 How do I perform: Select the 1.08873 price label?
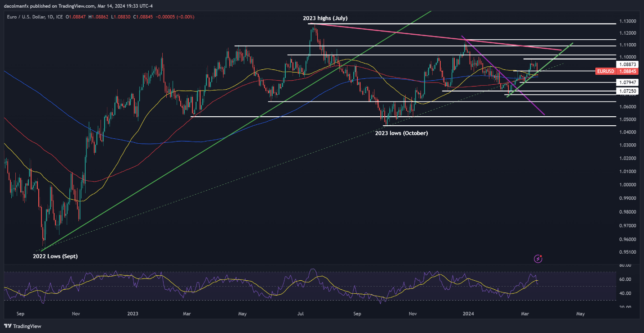627,65
